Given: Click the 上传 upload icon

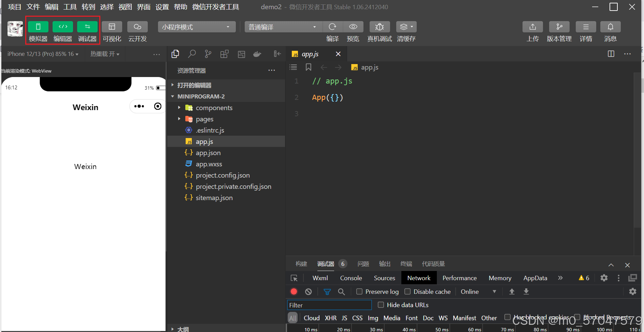Looking at the screenshot, I should pyautogui.click(x=533, y=27).
